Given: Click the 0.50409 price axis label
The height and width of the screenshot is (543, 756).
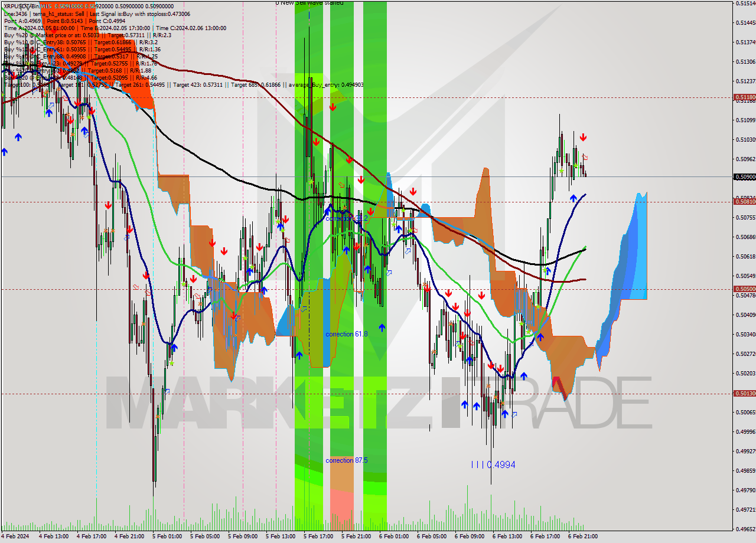Looking at the screenshot, I should coord(745,315).
